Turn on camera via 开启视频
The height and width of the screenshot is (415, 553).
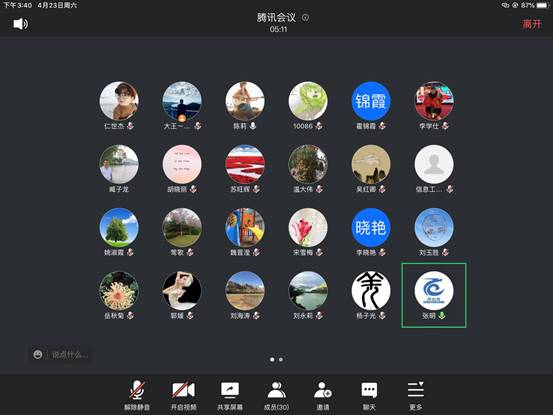coord(183,395)
